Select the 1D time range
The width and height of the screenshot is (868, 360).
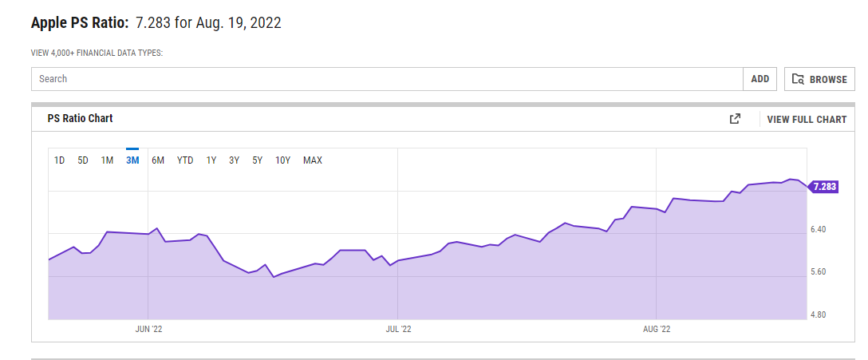click(59, 160)
